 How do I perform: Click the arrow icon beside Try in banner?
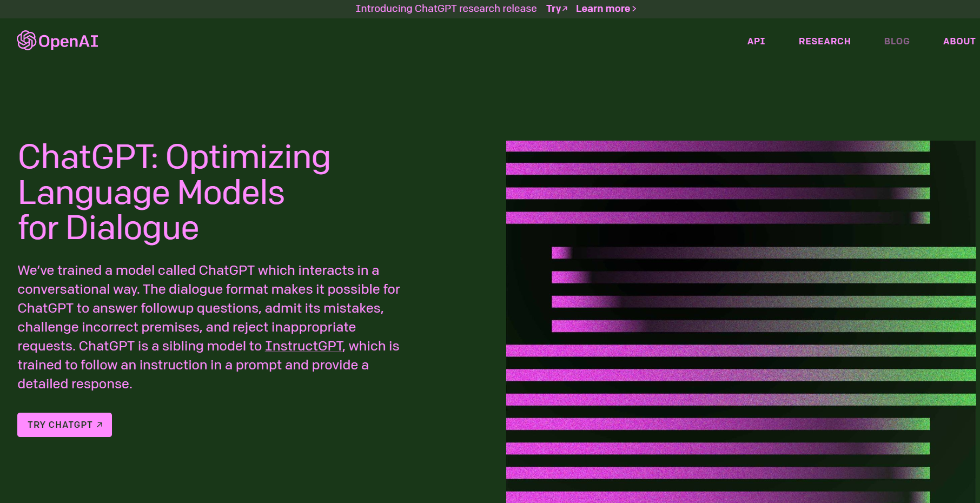pos(565,9)
